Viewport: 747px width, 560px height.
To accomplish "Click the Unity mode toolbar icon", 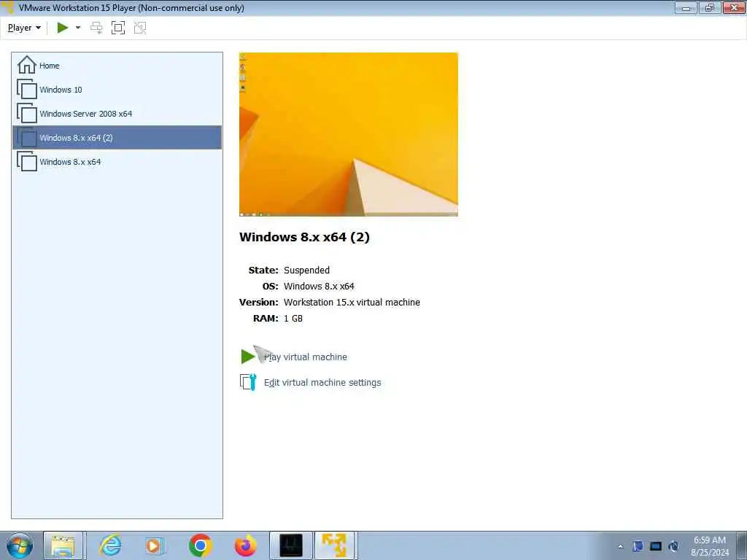I will pyautogui.click(x=139, y=28).
